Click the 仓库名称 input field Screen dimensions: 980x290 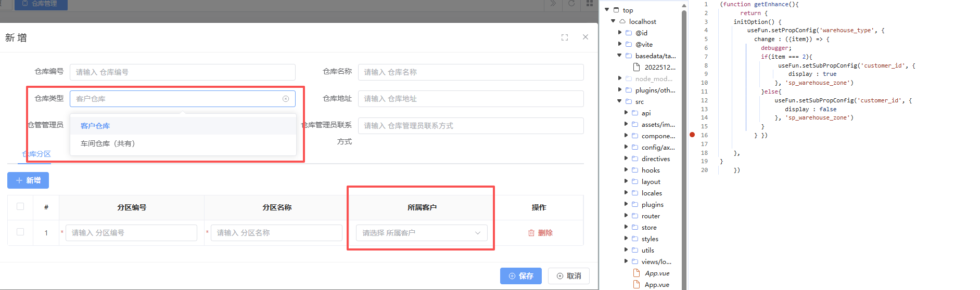pos(470,72)
